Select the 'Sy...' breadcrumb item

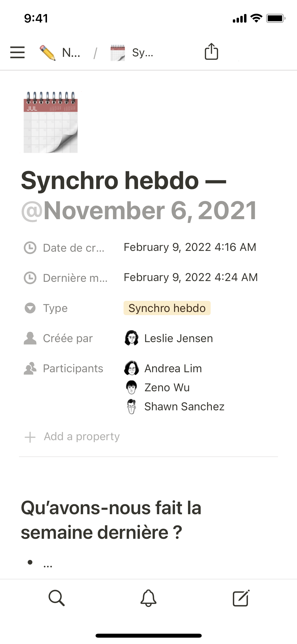click(x=143, y=53)
